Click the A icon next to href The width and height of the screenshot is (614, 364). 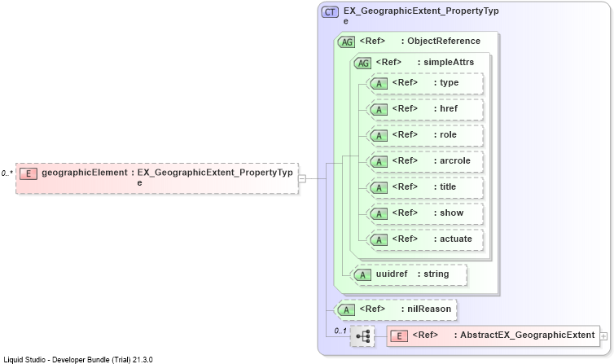click(x=379, y=110)
